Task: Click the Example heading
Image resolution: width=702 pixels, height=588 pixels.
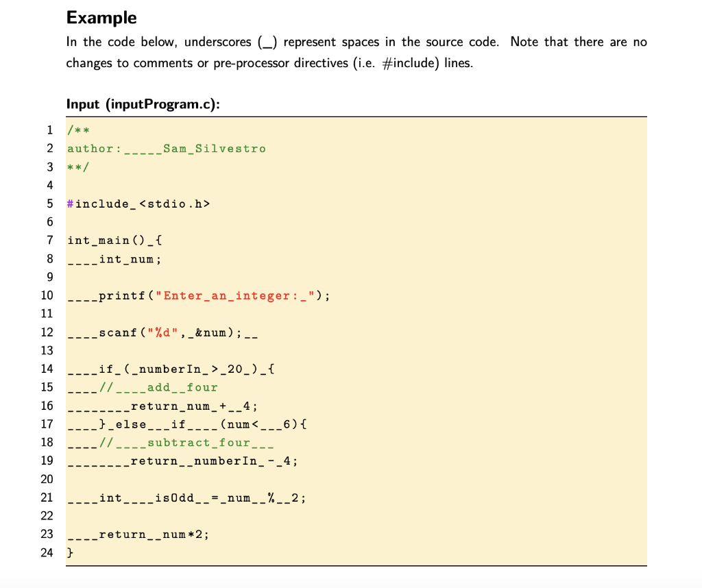Action: coord(101,17)
